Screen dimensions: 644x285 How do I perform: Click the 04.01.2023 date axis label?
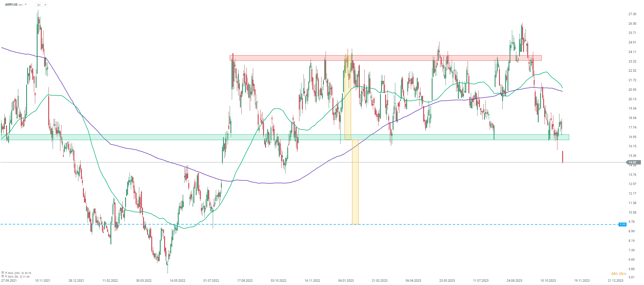(346, 280)
